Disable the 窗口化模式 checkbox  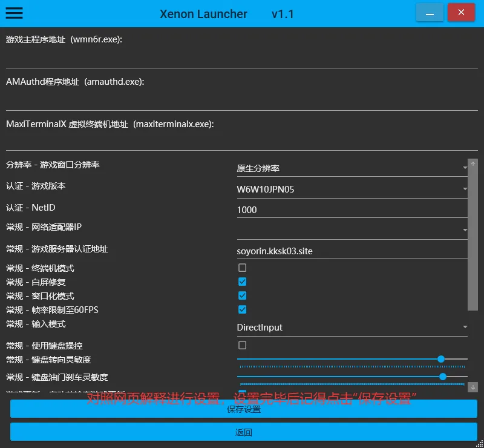[x=242, y=295]
